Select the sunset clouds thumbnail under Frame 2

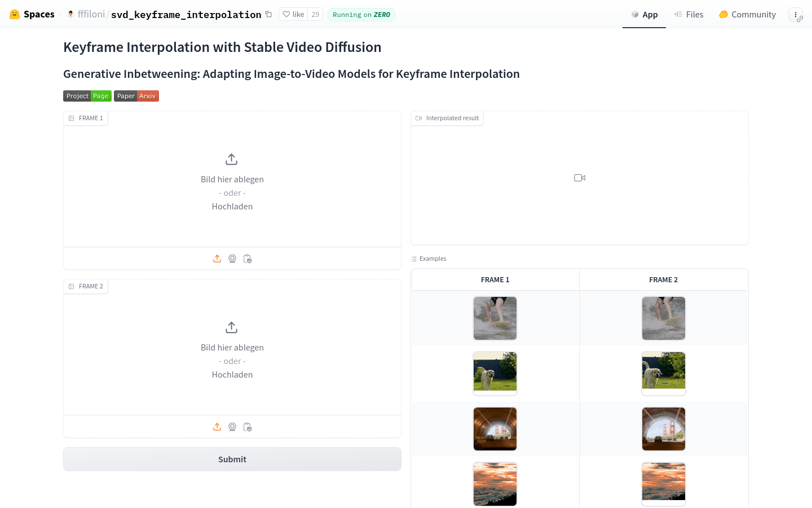point(664,484)
